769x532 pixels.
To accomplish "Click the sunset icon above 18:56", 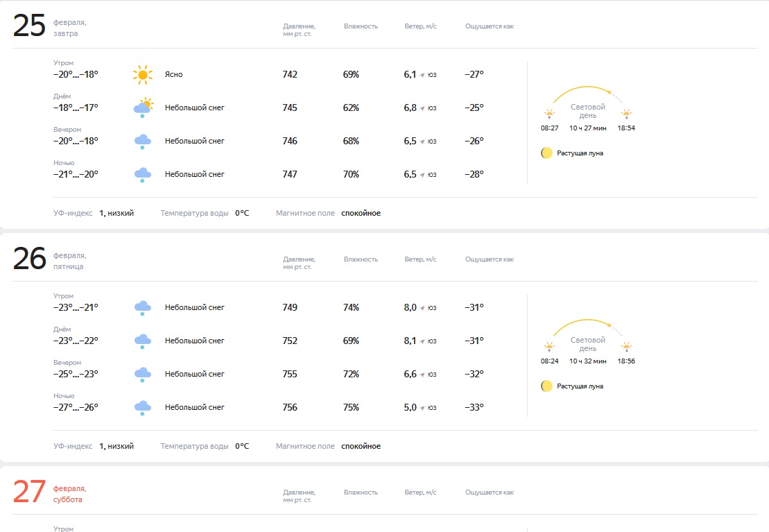I will [x=627, y=347].
